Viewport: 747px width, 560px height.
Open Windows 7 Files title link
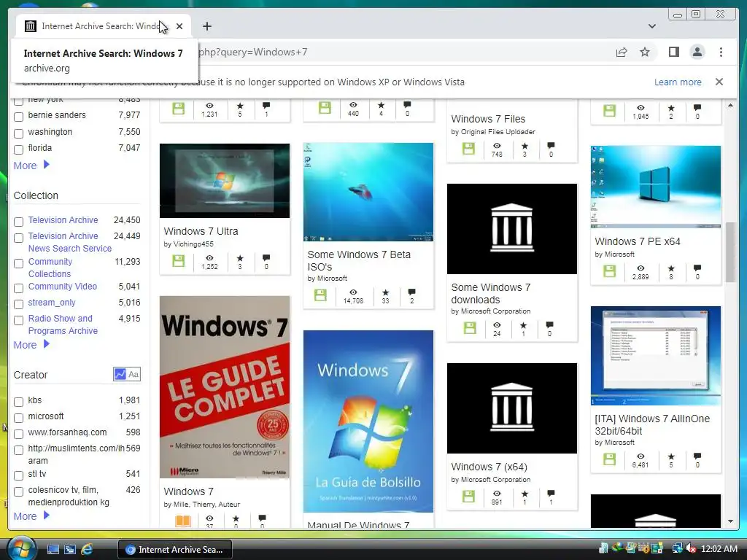pos(488,119)
